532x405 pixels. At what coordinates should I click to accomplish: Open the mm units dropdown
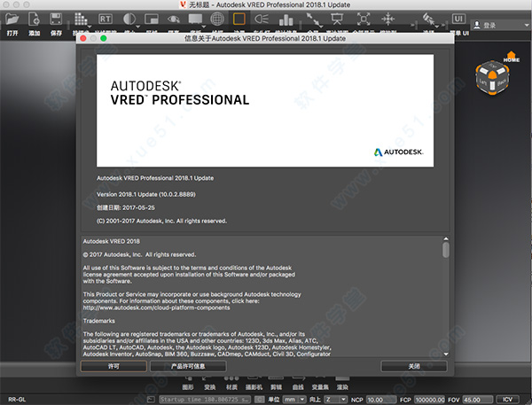(x=294, y=400)
